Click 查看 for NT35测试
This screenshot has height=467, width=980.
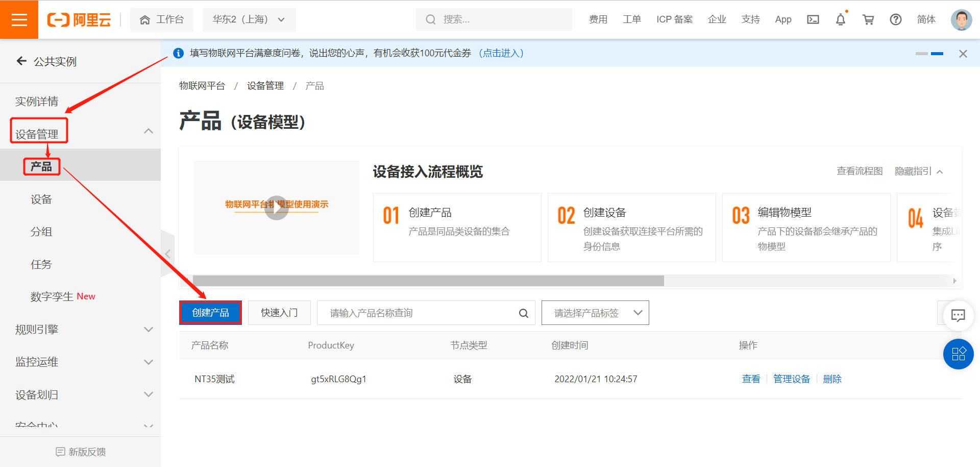point(751,379)
